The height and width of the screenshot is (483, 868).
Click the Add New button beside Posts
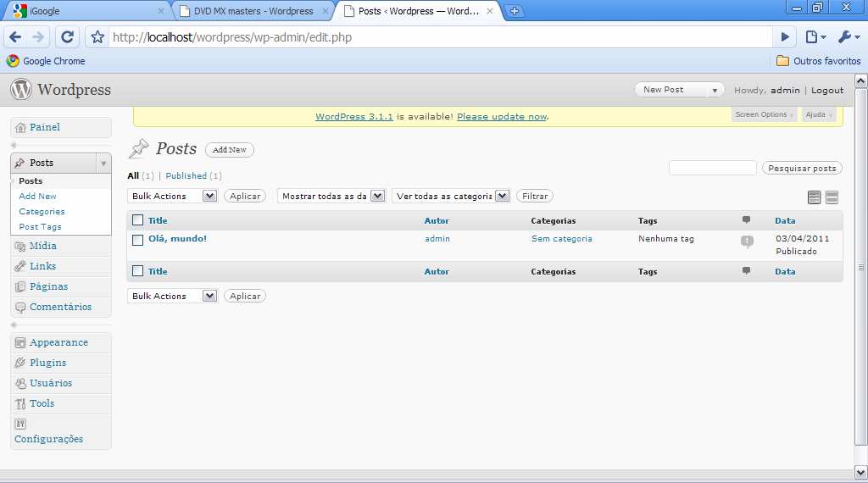pos(229,149)
